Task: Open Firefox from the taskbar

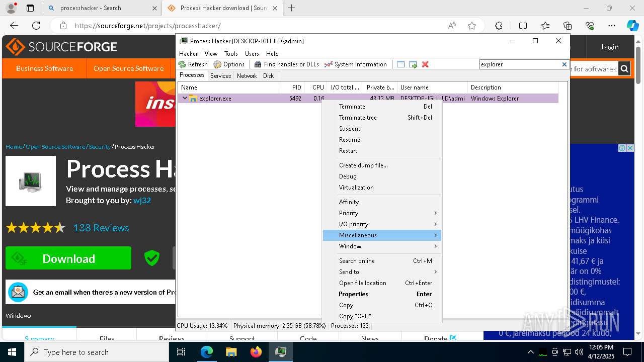Action: (256, 352)
